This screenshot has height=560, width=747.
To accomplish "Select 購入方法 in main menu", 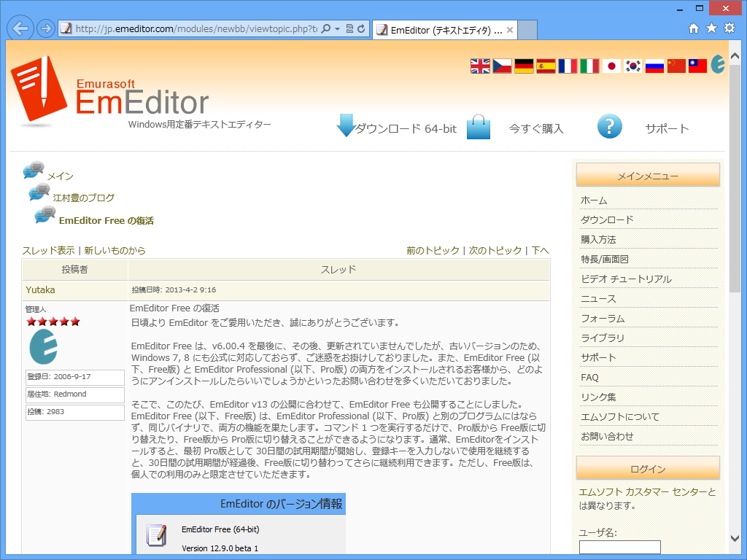I will [x=598, y=239].
